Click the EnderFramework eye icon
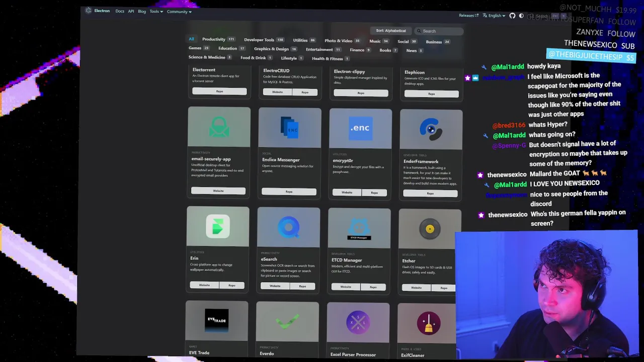This screenshot has width=644, height=362. pos(431,129)
